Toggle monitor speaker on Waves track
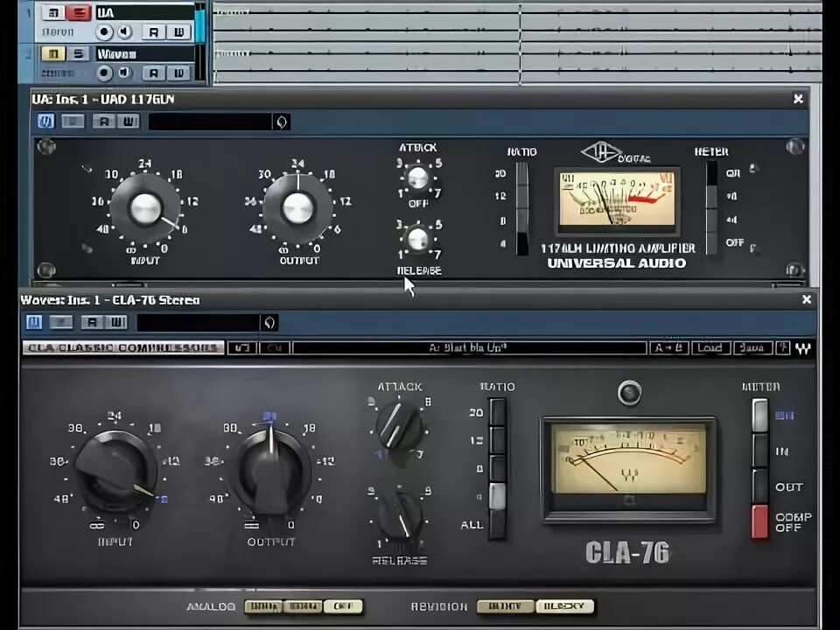 tap(124, 73)
